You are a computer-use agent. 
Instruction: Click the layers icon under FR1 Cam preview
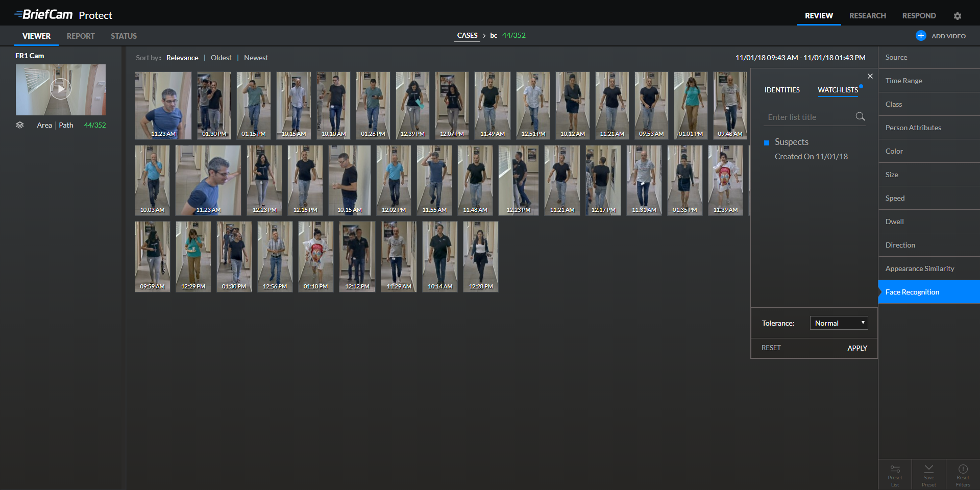point(20,125)
